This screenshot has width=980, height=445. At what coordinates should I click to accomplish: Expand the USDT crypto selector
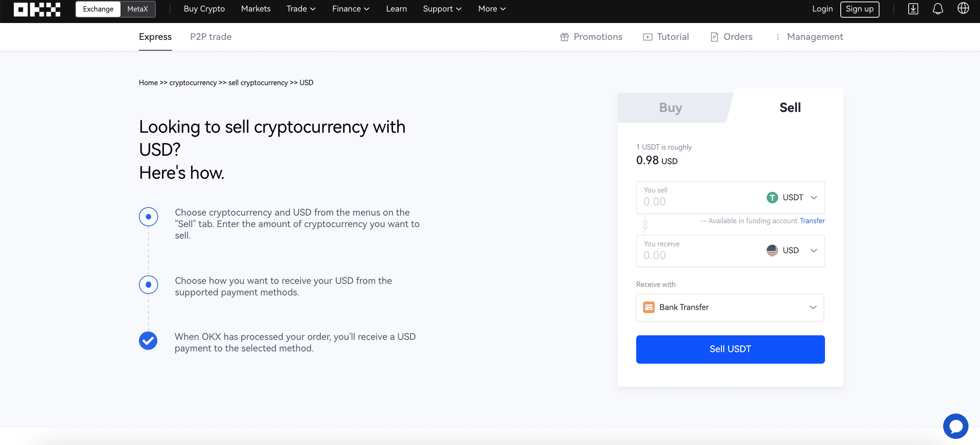[792, 198]
